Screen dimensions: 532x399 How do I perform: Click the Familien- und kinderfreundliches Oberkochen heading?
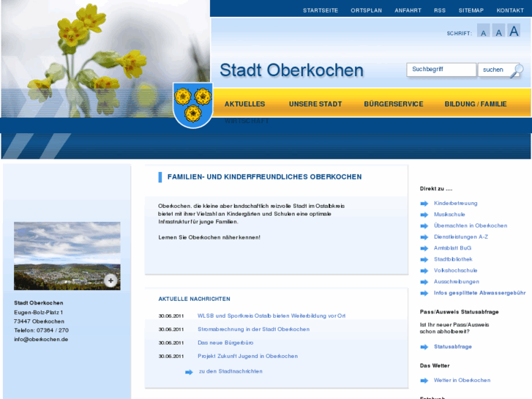pyautogui.click(x=265, y=177)
